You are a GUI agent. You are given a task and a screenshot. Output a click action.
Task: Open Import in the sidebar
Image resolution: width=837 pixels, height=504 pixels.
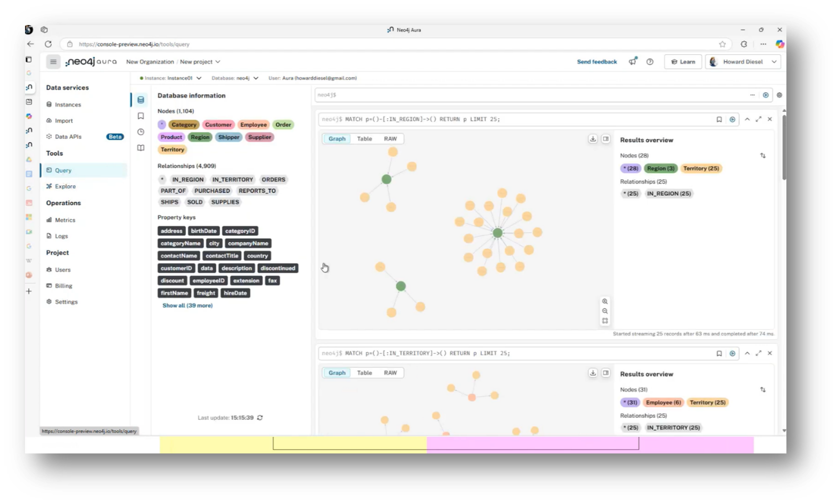coord(63,121)
